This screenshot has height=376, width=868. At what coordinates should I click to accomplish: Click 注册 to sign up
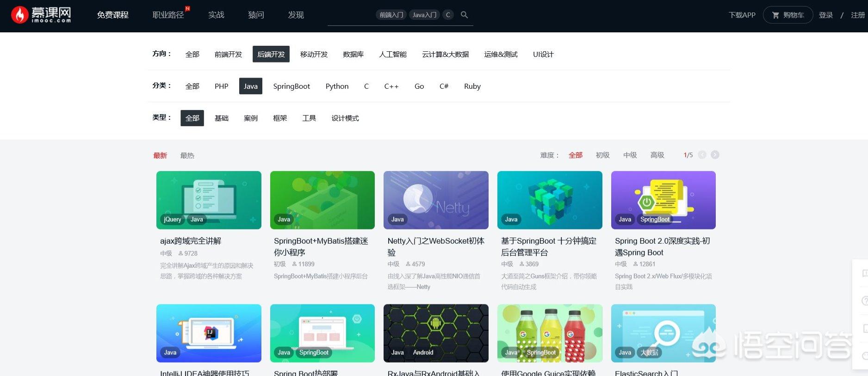[858, 15]
